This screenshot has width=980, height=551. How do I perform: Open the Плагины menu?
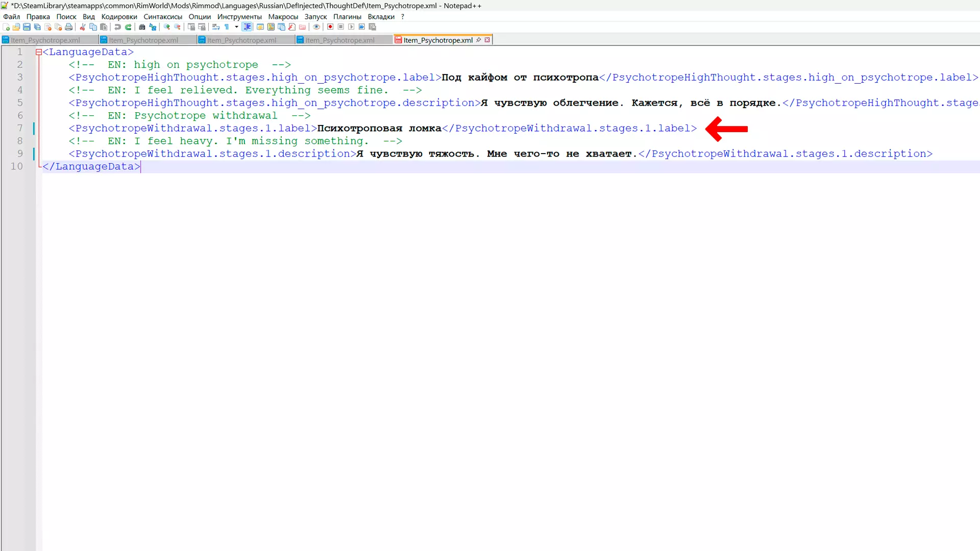347,16
